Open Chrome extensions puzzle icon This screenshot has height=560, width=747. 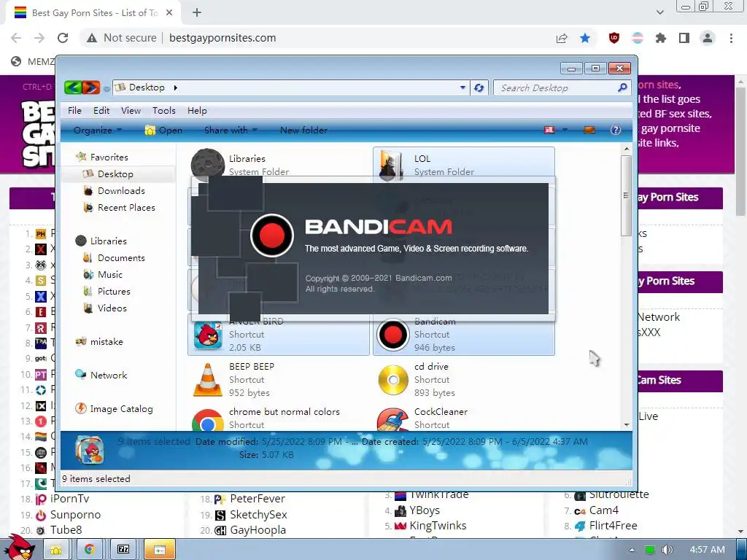[x=660, y=38]
